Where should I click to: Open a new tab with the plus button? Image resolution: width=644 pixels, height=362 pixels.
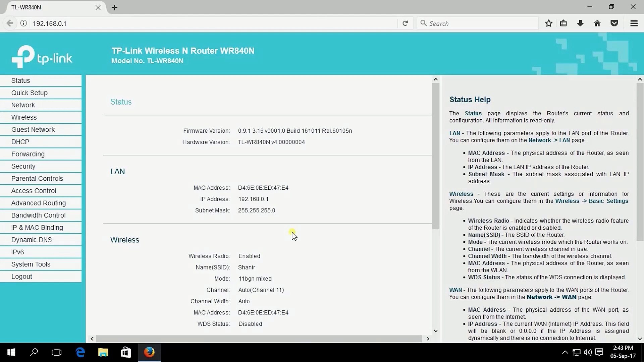click(x=115, y=7)
